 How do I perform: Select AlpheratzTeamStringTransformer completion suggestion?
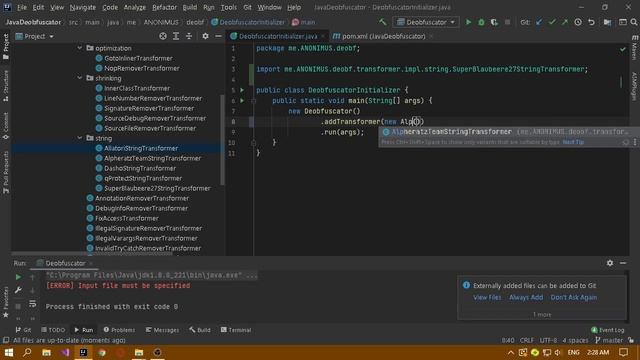(x=509, y=132)
